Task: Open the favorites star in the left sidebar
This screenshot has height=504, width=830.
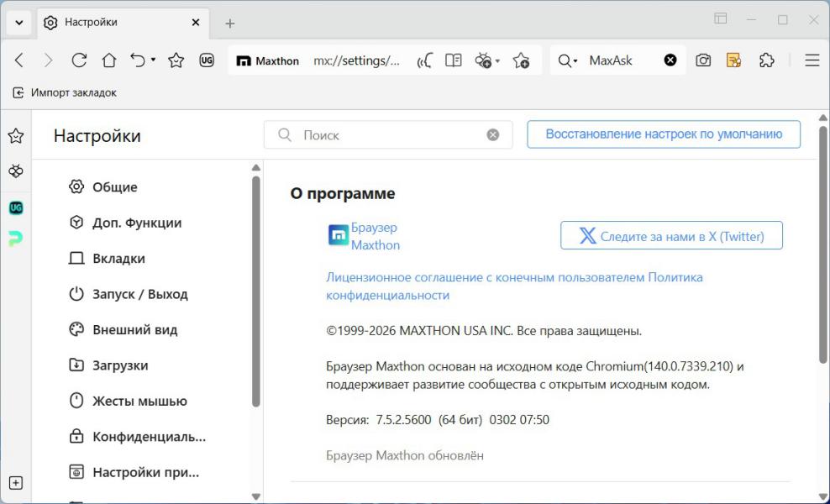Action: 16,136
